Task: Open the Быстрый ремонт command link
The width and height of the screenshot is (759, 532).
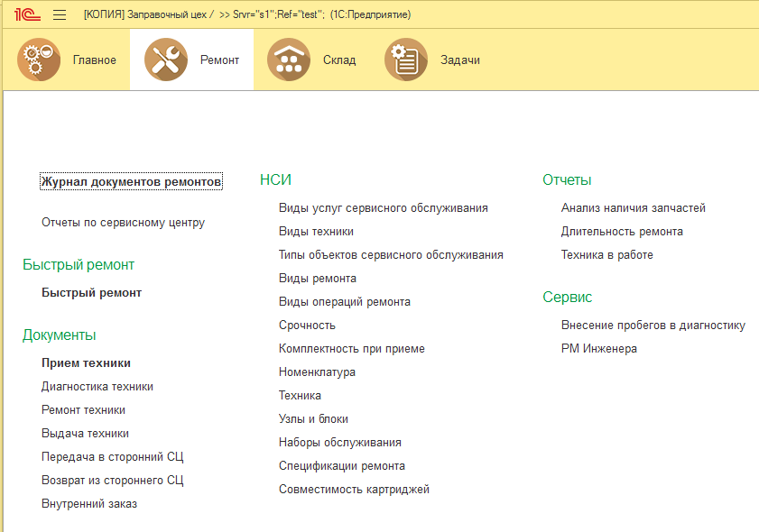Action: pyautogui.click(x=91, y=293)
